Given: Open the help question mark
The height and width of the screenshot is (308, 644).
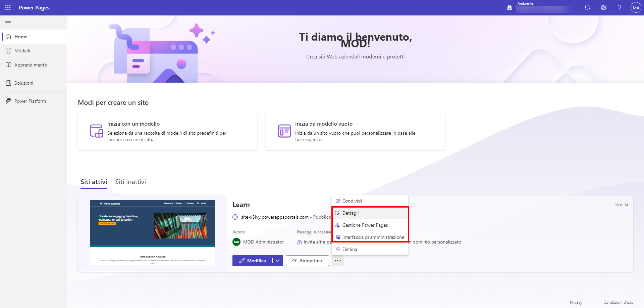Looking at the screenshot, I should pos(620,7).
